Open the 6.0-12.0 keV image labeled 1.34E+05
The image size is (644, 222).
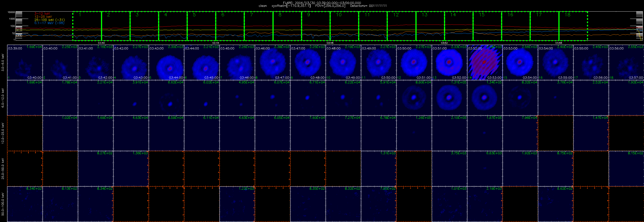click(x=485, y=98)
